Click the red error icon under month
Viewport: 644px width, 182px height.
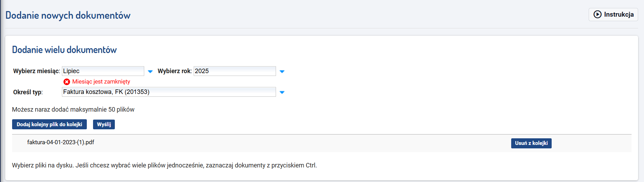pos(67,82)
